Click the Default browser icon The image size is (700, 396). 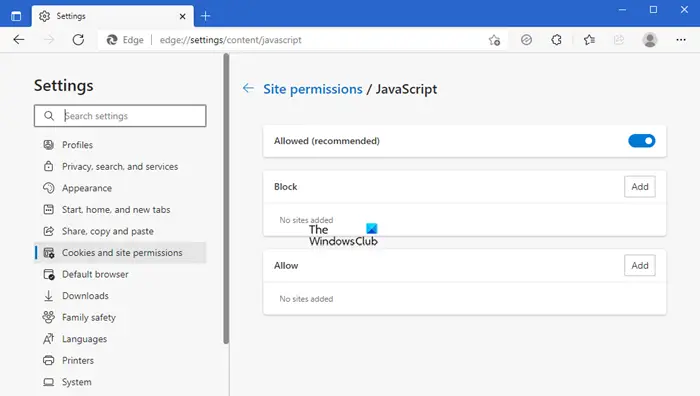tap(49, 274)
